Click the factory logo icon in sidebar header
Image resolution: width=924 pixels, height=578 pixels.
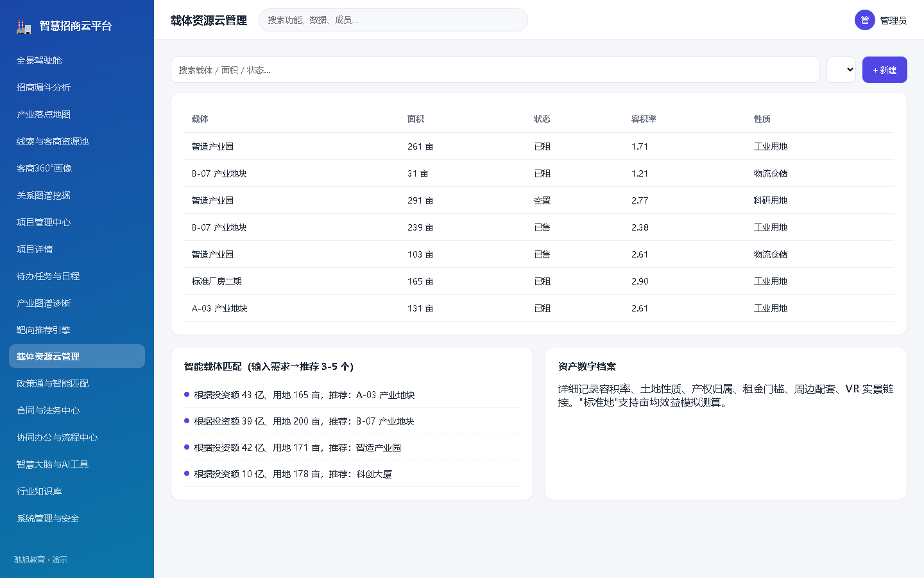click(24, 26)
